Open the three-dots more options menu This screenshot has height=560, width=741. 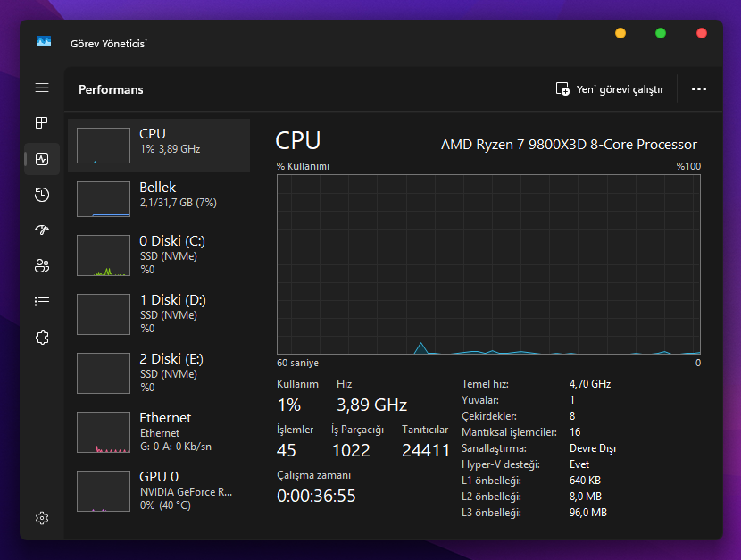tap(699, 88)
